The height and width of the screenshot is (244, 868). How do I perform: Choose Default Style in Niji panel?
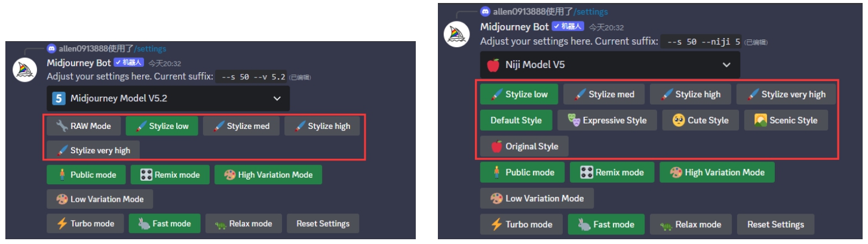tap(516, 121)
